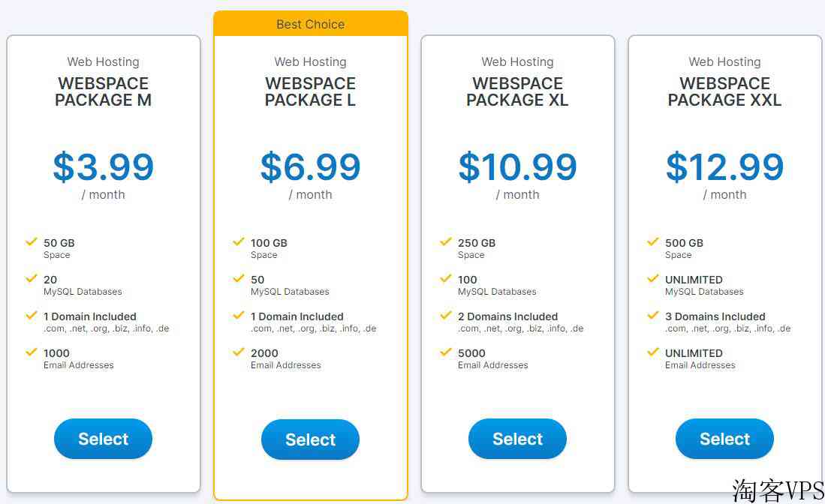Click the 2000 Email Addresses feature
The width and height of the screenshot is (825, 504).
[286, 359]
